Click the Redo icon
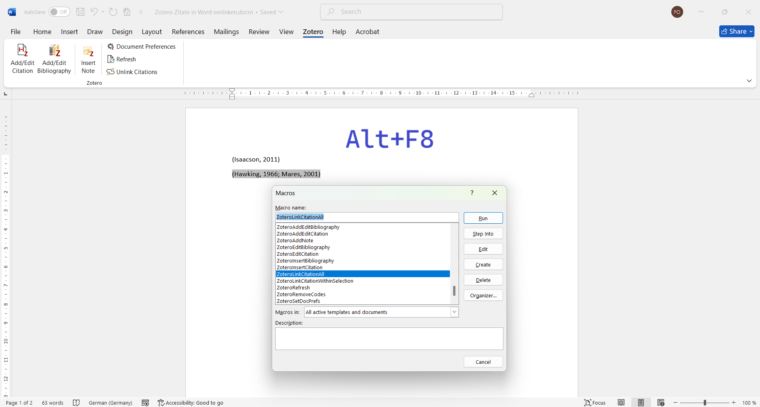The image size is (760, 407). click(112, 12)
